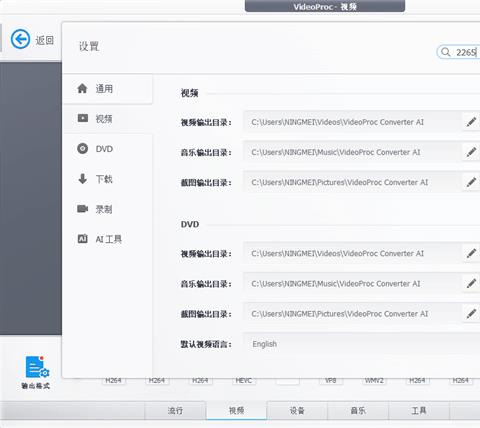Switch to the 设备 device tab
Screen dimensions: 480x428
click(297, 411)
